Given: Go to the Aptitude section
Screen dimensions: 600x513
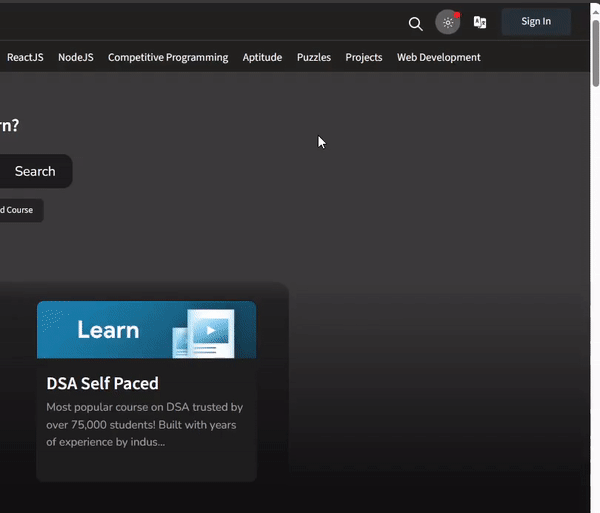Looking at the screenshot, I should pos(262,57).
